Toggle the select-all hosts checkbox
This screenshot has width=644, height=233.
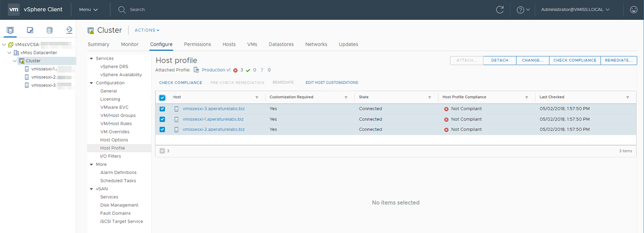(162, 97)
